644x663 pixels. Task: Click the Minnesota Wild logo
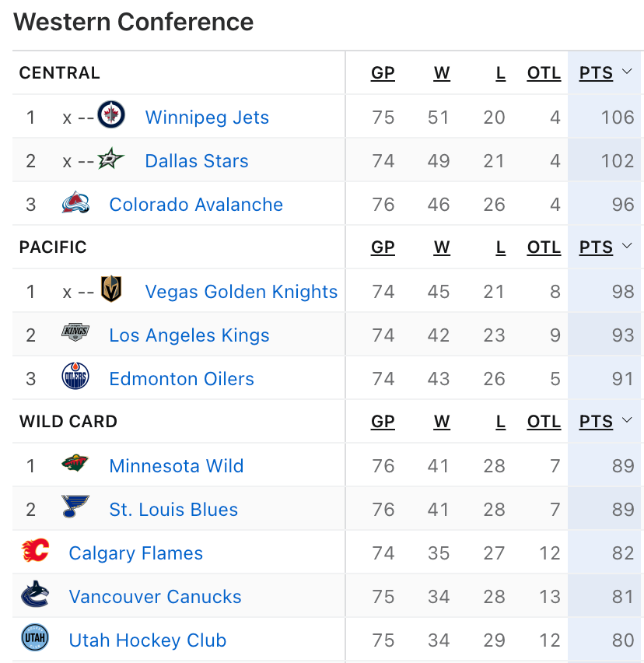tap(75, 463)
